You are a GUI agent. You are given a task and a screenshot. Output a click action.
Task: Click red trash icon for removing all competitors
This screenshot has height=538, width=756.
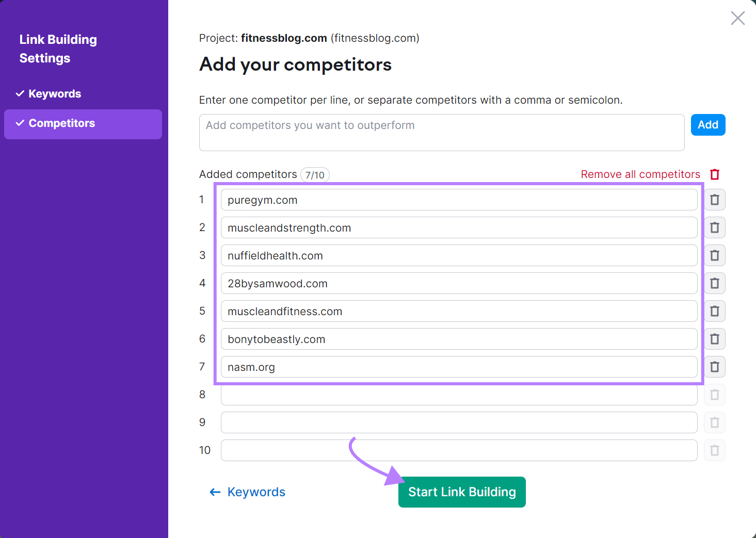715,174
